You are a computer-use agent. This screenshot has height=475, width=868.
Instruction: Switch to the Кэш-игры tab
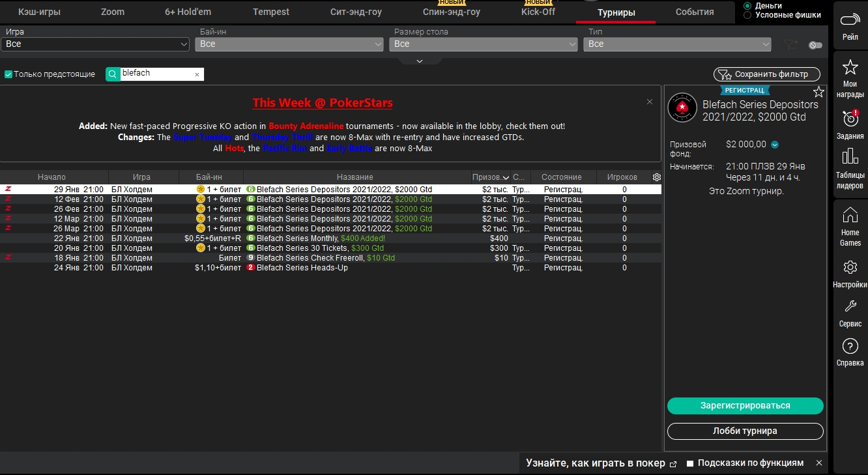point(40,12)
